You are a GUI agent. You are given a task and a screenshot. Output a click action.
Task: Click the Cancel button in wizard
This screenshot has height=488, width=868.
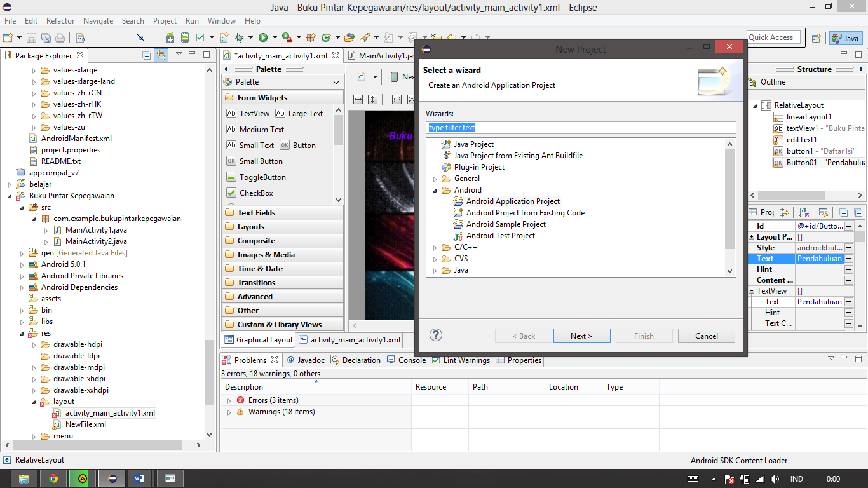click(707, 336)
